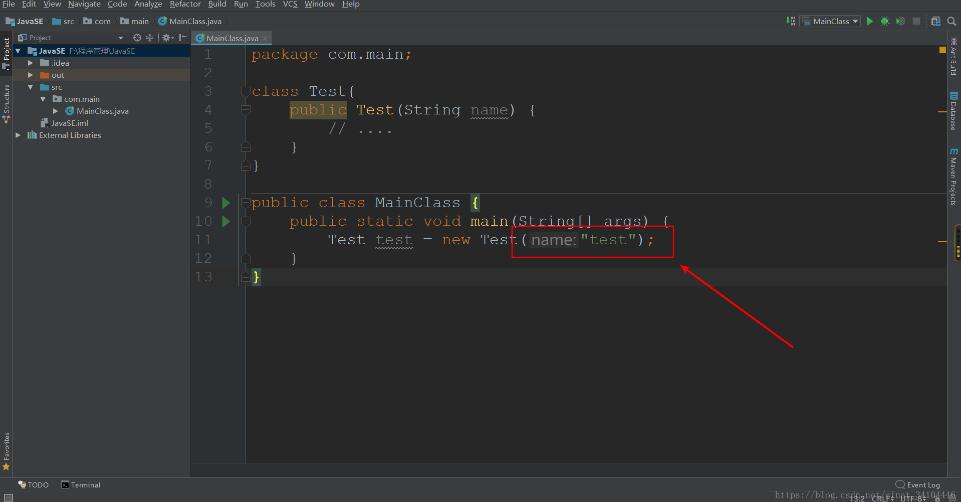Click the grey Stop button

pos(916,21)
